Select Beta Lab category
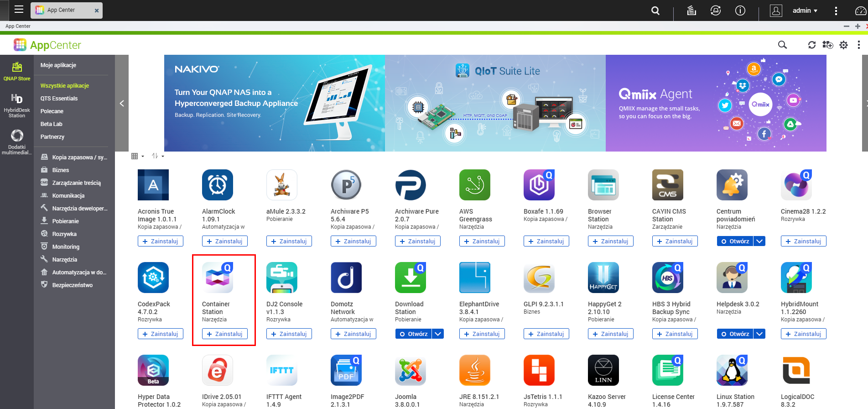This screenshot has width=868, height=409. 52,124
